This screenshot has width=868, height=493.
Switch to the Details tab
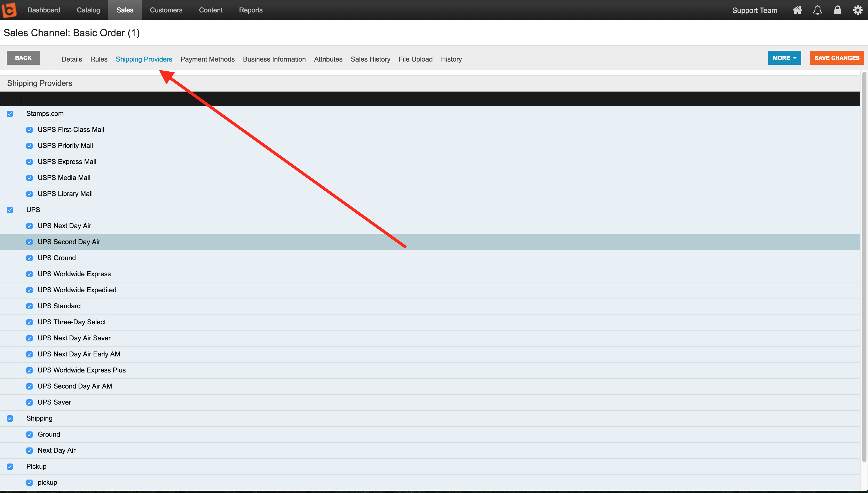click(72, 59)
